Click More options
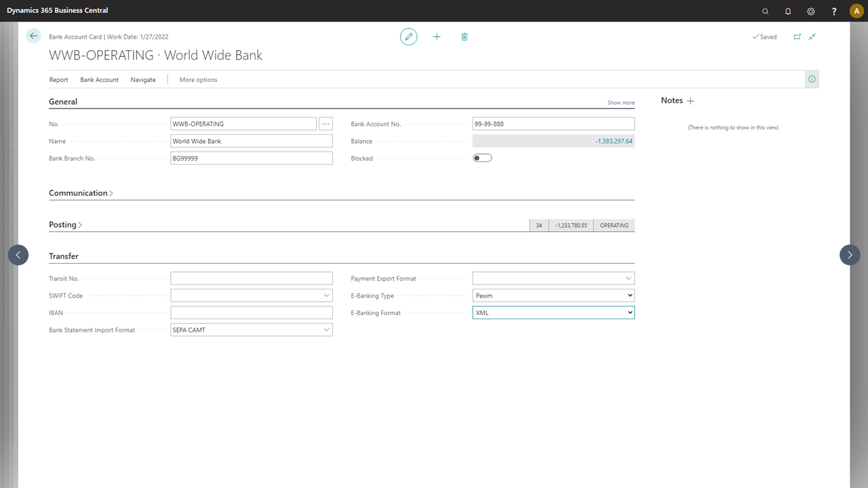Screen dimensions: 868x488 199,80
